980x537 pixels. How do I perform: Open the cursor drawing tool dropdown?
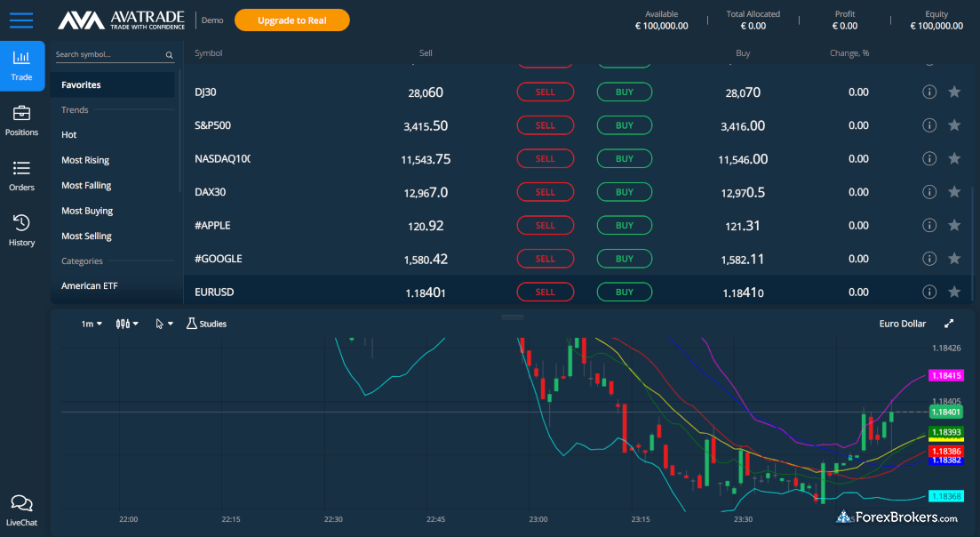click(x=163, y=324)
